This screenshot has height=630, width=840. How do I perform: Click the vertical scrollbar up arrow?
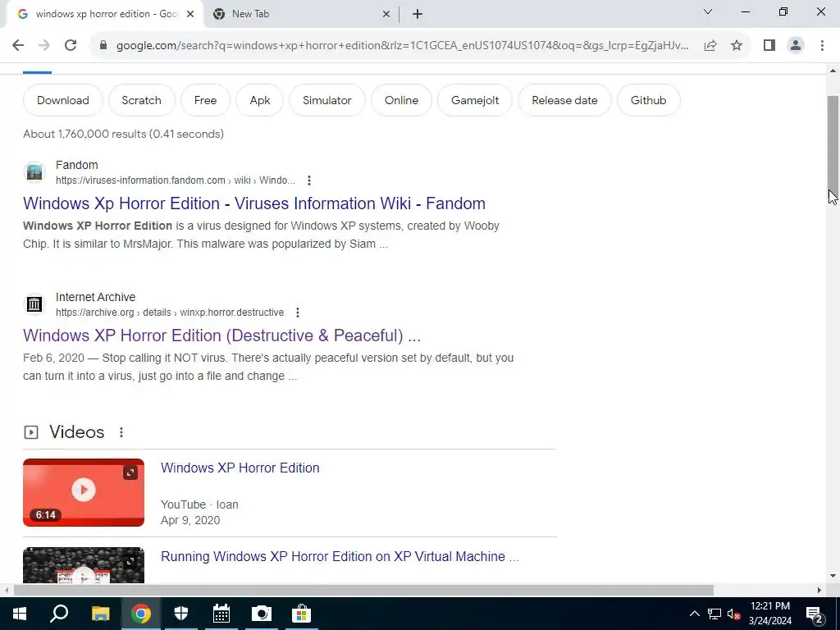[x=833, y=71]
